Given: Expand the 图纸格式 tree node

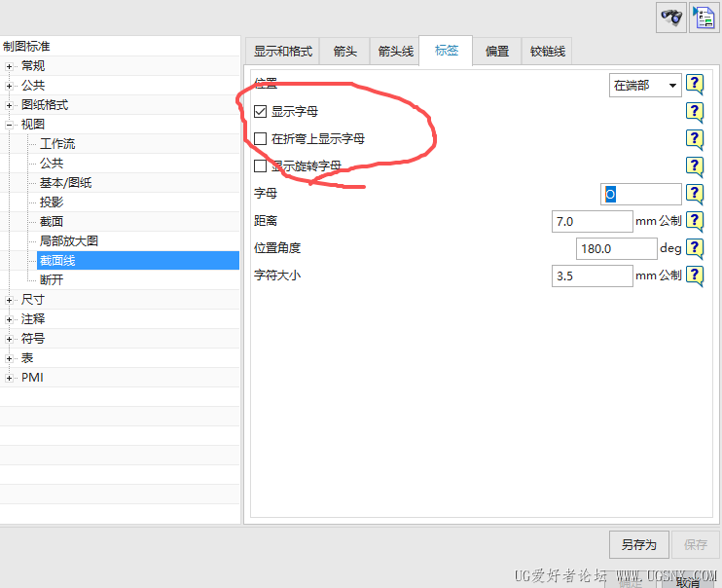Looking at the screenshot, I should [9, 105].
